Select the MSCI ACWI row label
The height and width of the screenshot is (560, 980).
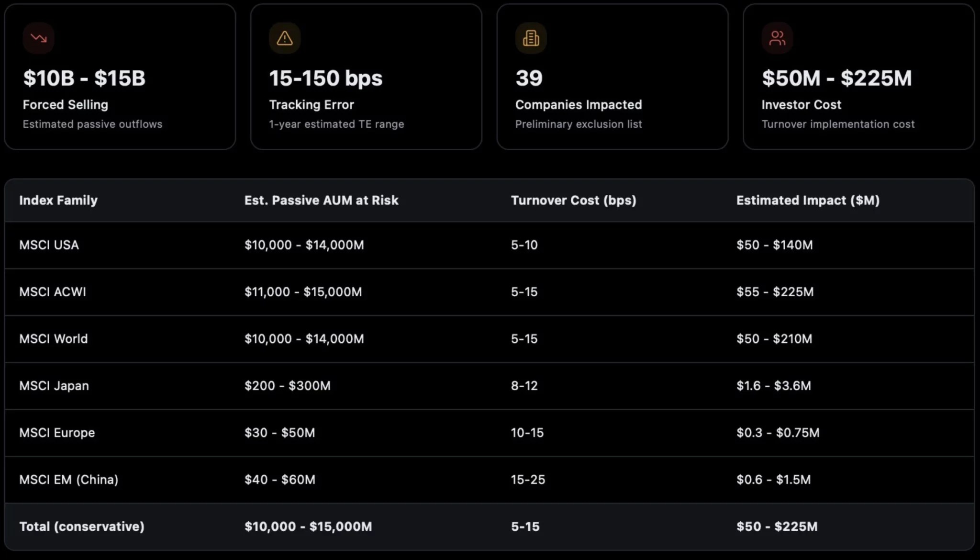(x=53, y=292)
